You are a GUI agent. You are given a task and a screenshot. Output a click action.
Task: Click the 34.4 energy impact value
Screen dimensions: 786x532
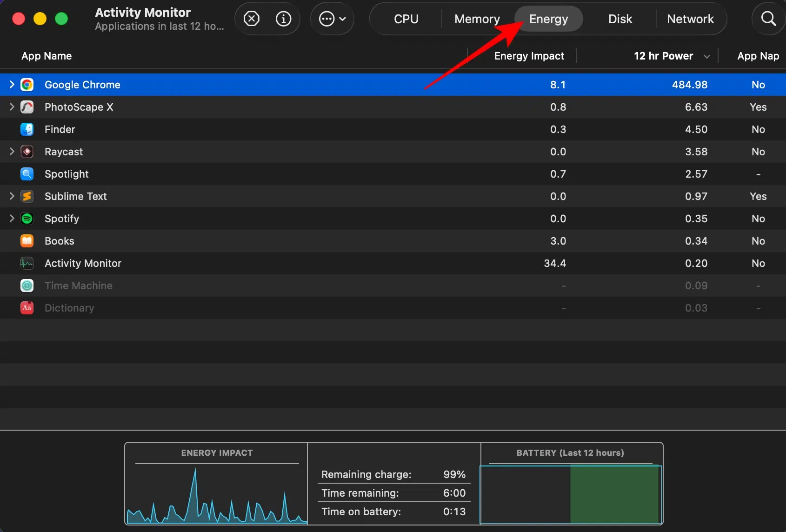pos(555,263)
